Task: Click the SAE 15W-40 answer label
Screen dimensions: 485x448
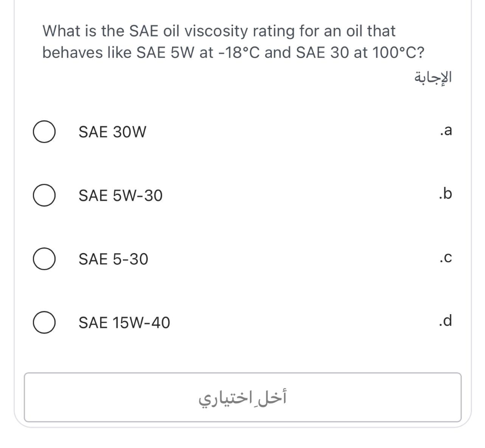Action: (x=124, y=322)
